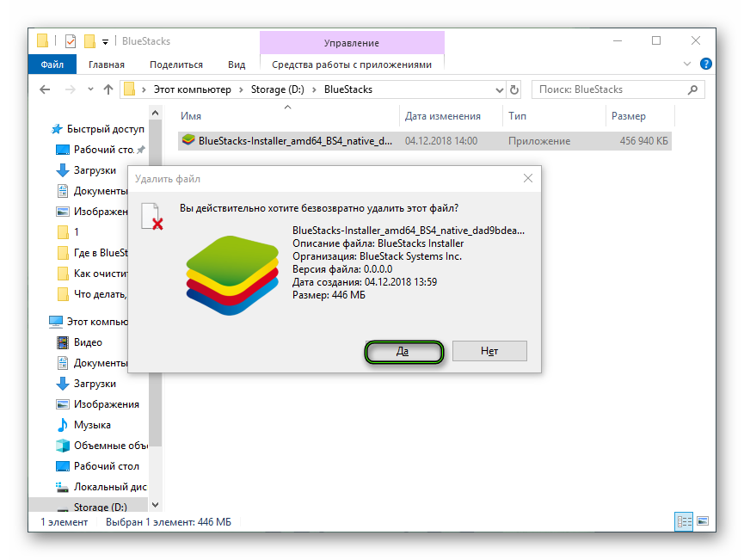Cancel deletion with the Нет button
Image resolution: width=744 pixels, height=560 pixels.
click(x=489, y=351)
